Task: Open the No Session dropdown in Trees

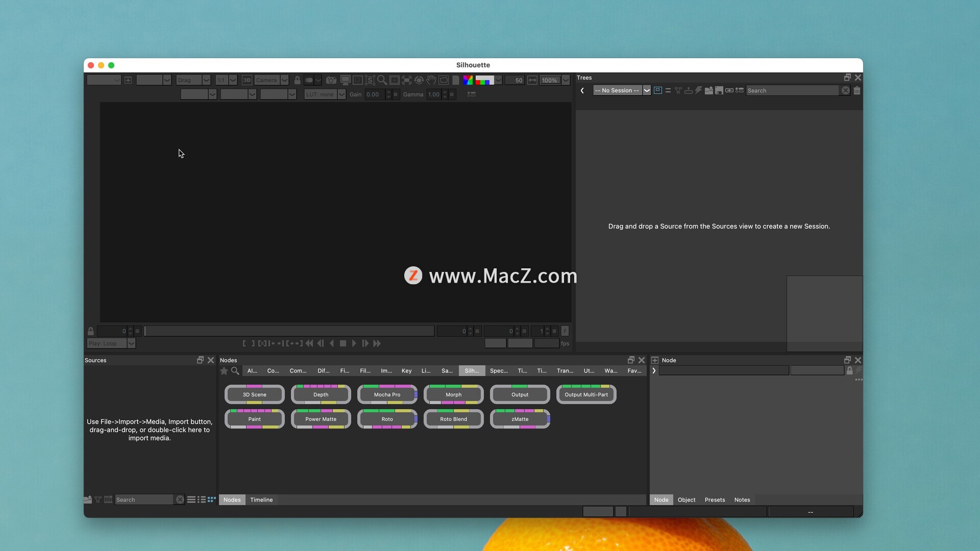Action: (x=646, y=90)
